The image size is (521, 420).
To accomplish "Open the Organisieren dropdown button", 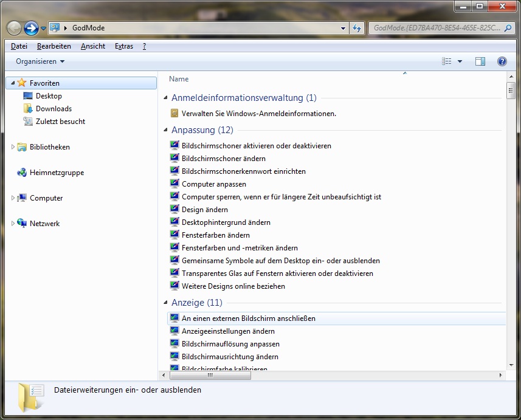I will click(40, 61).
